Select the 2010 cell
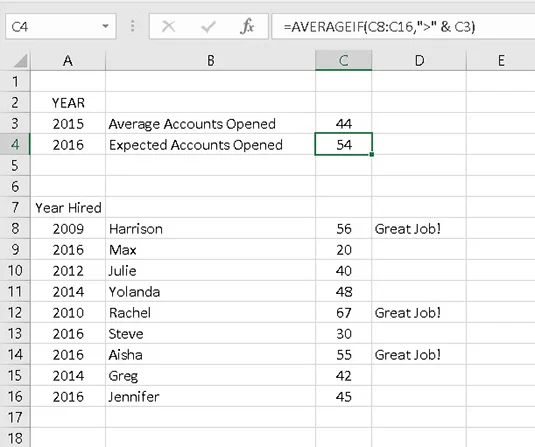This screenshot has height=447, width=535. [x=68, y=312]
